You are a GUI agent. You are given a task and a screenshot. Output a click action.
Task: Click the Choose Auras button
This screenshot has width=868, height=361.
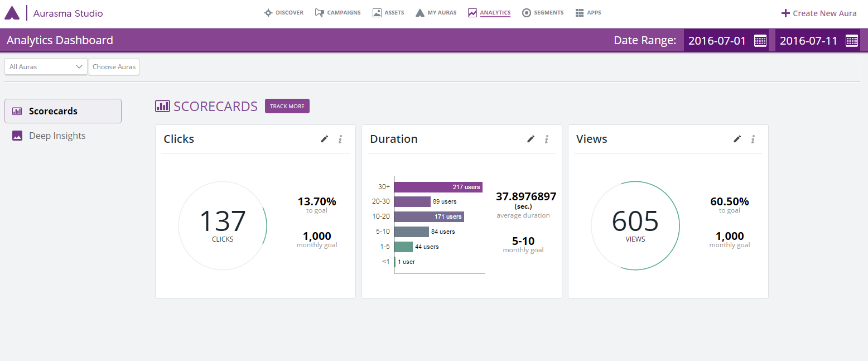click(x=114, y=67)
